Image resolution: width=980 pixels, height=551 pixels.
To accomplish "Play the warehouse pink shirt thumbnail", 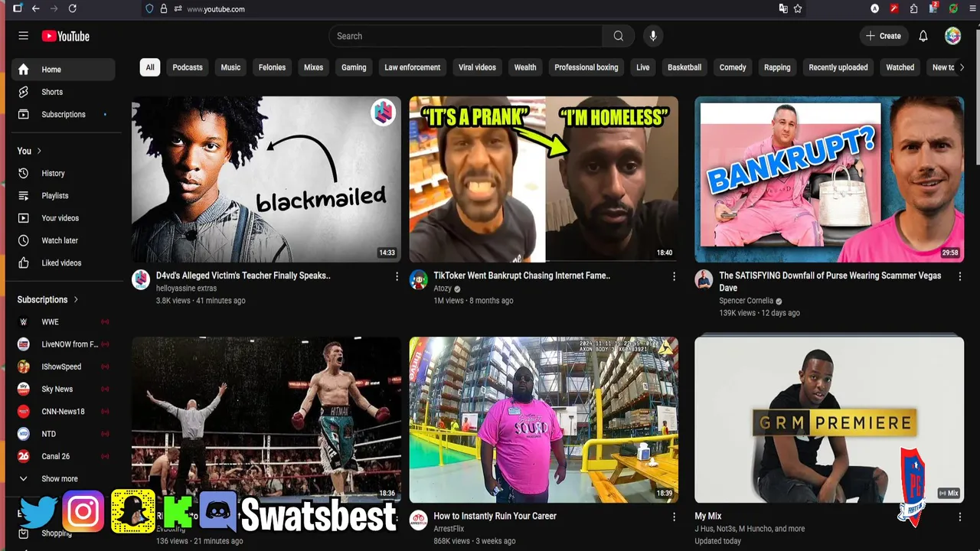I will click(544, 419).
